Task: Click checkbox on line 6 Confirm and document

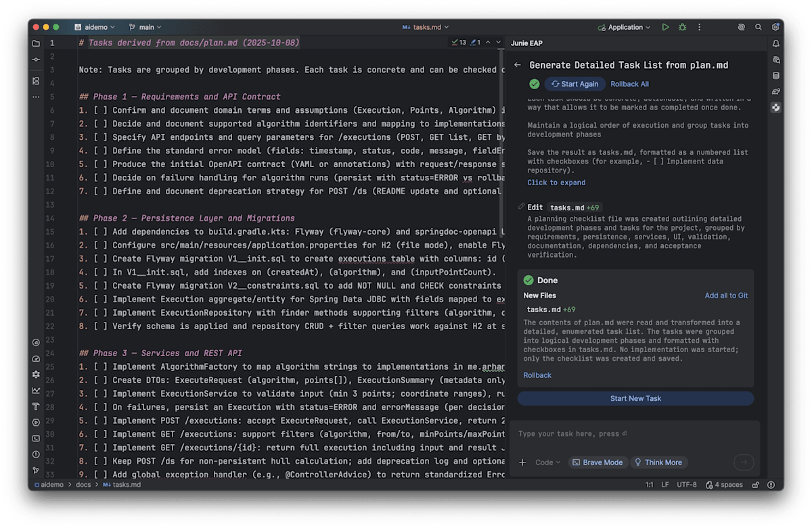Action: point(100,110)
